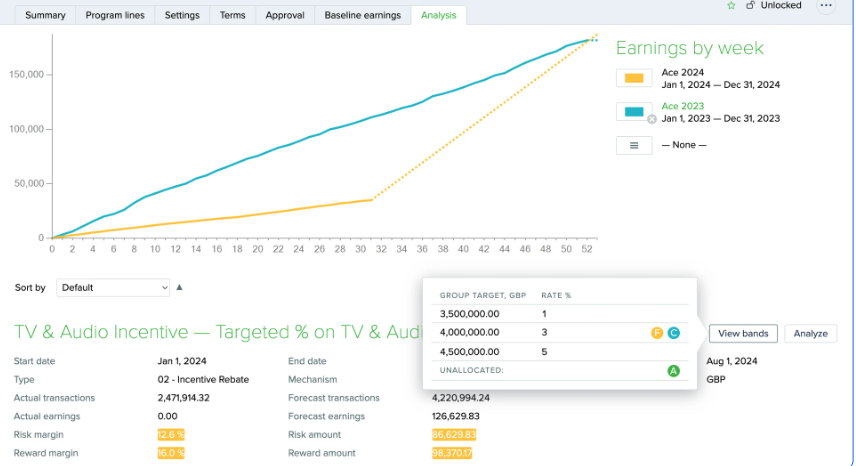The image size is (856, 466).
Task: Click the Actual earnings 0.00 value
Action: (167, 416)
